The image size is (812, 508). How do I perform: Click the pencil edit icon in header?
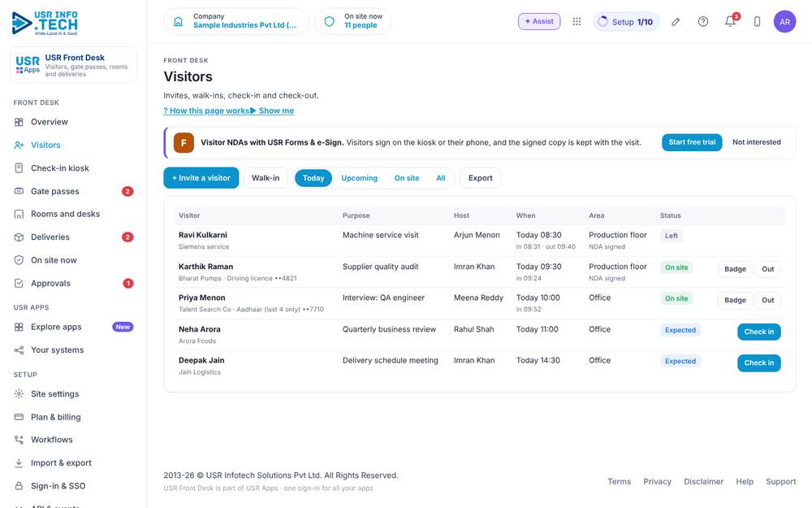click(x=676, y=22)
